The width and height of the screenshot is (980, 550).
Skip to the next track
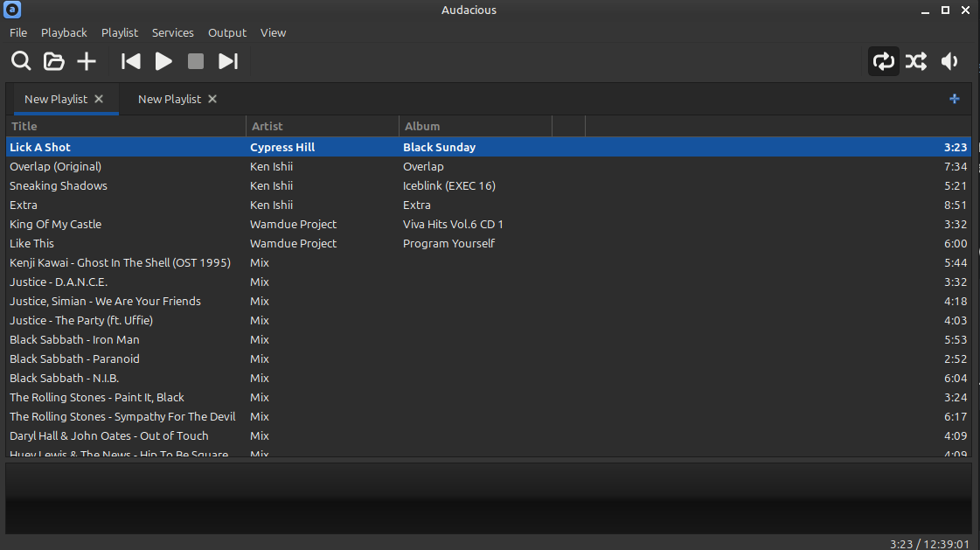(228, 61)
